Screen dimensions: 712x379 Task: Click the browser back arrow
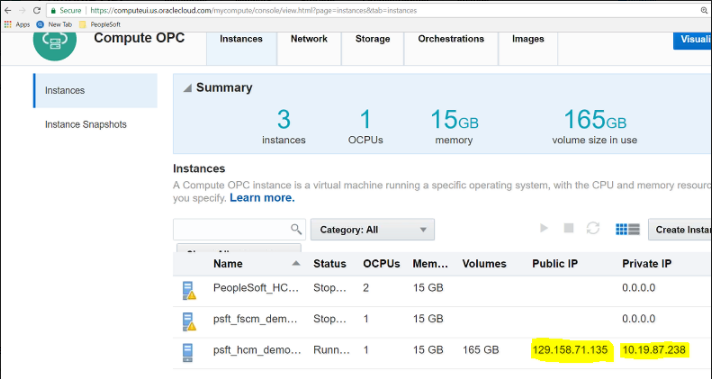click(8, 10)
